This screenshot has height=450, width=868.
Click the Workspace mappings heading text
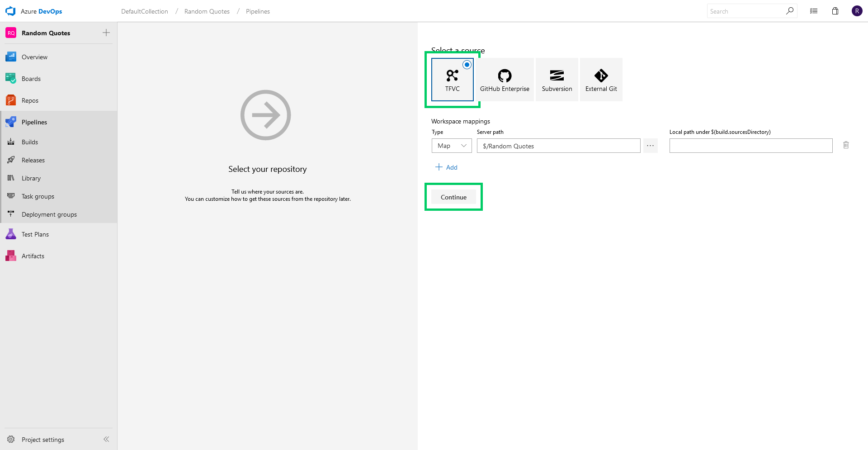click(461, 121)
